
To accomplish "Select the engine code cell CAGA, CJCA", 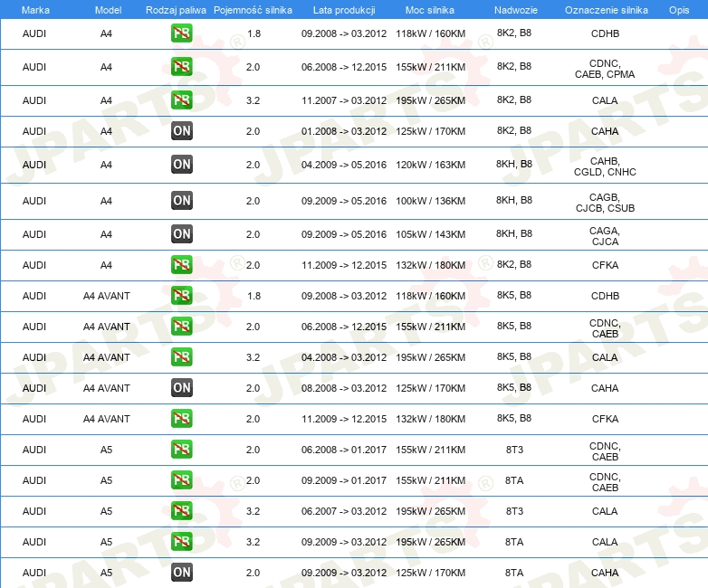I will click(x=605, y=236).
